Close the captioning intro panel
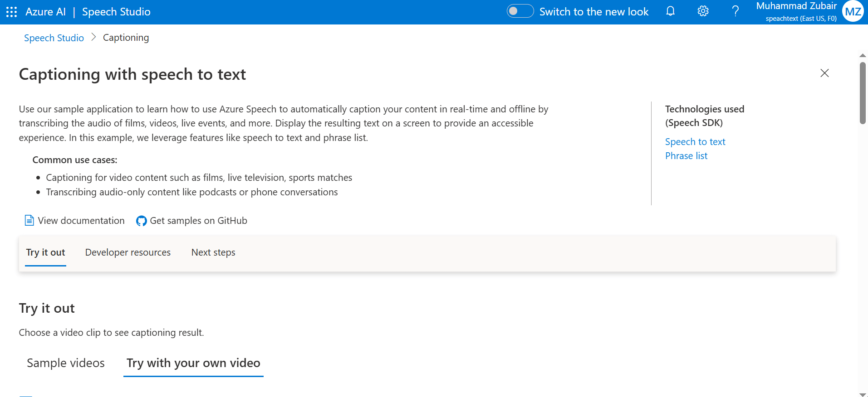The width and height of the screenshot is (868, 397). coord(824,73)
